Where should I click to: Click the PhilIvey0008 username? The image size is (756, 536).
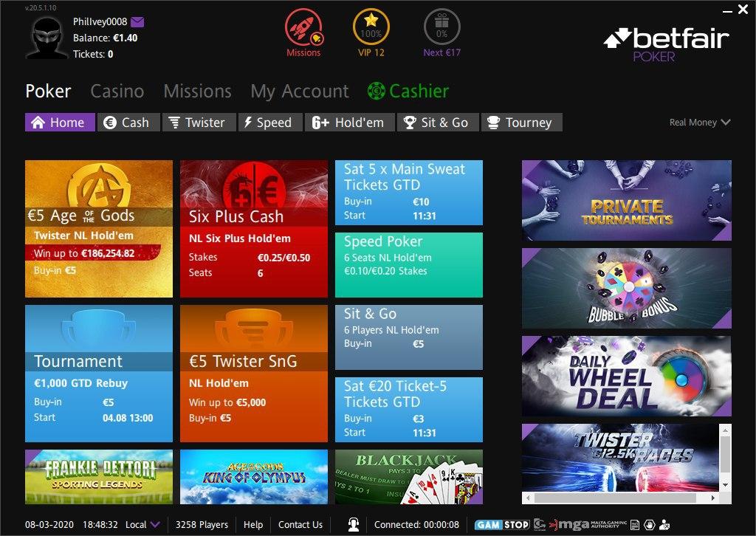100,21
